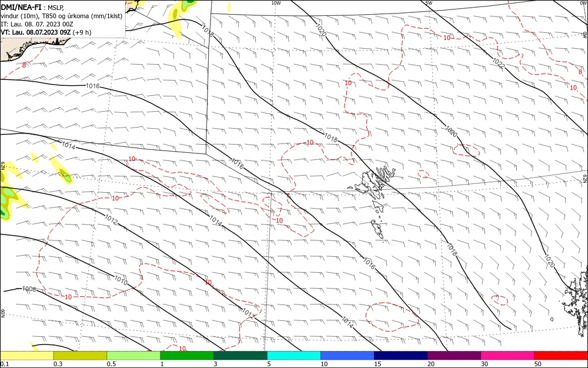588x368 pixels.
Task: Click the 'DMI/NEA-FI : MSLP,' title text
Action: coord(32,8)
